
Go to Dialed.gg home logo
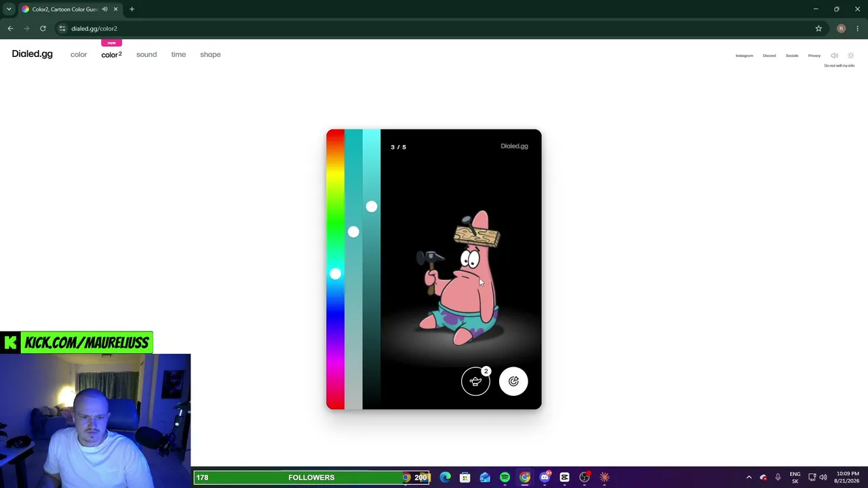(x=32, y=54)
